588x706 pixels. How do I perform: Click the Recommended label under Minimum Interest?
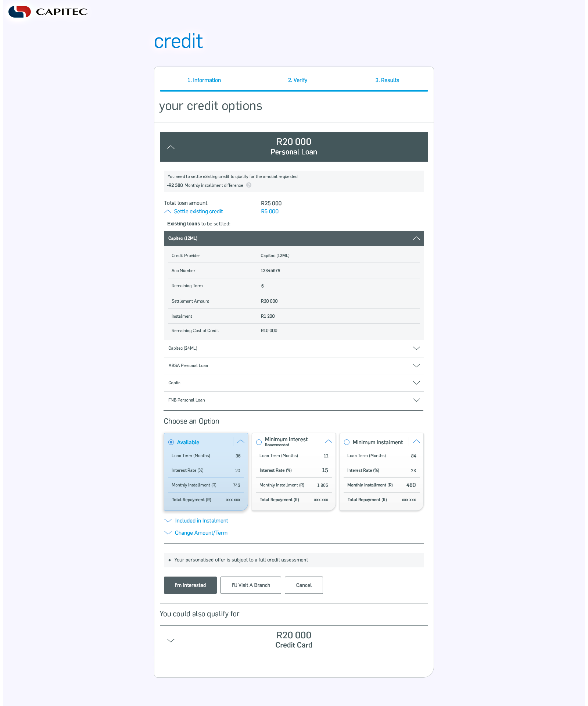277,445
